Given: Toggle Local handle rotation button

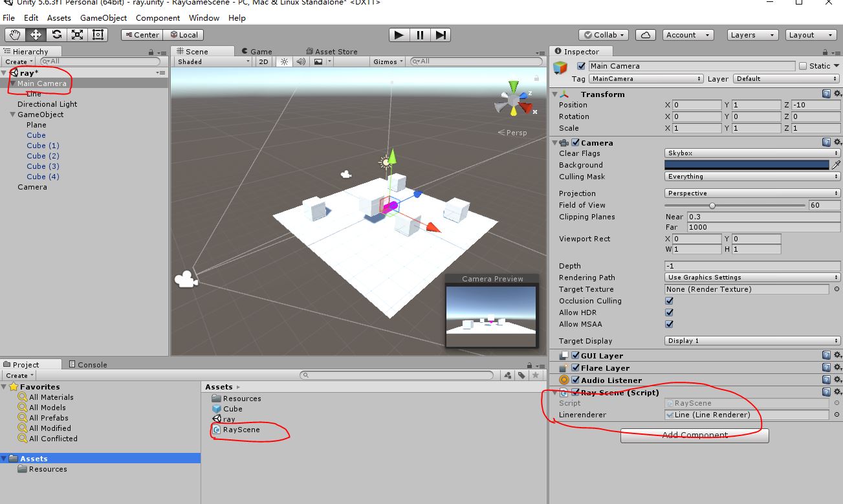Looking at the screenshot, I should coord(184,35).
